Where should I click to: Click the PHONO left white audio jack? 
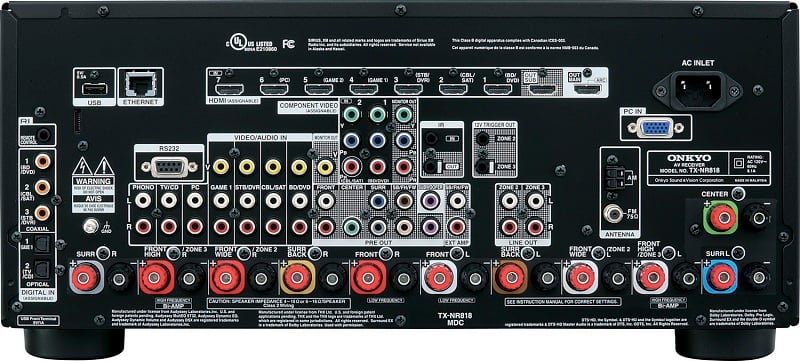pos(143,200)
